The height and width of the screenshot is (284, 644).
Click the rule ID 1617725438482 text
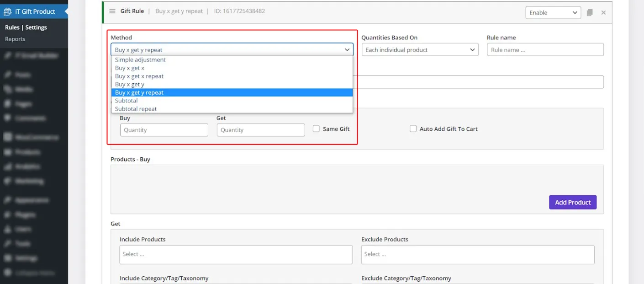(239, 11)
